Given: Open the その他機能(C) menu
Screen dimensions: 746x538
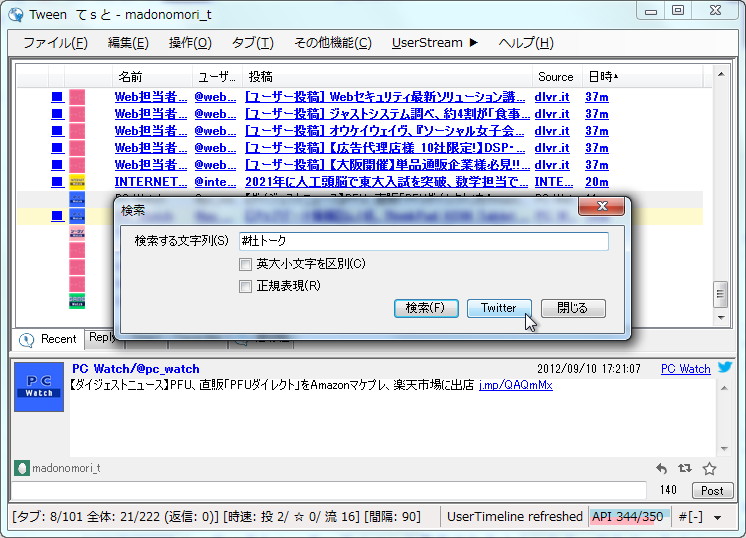Looking at the screenshot, I should pyautogui.click(x=333, y=43).
